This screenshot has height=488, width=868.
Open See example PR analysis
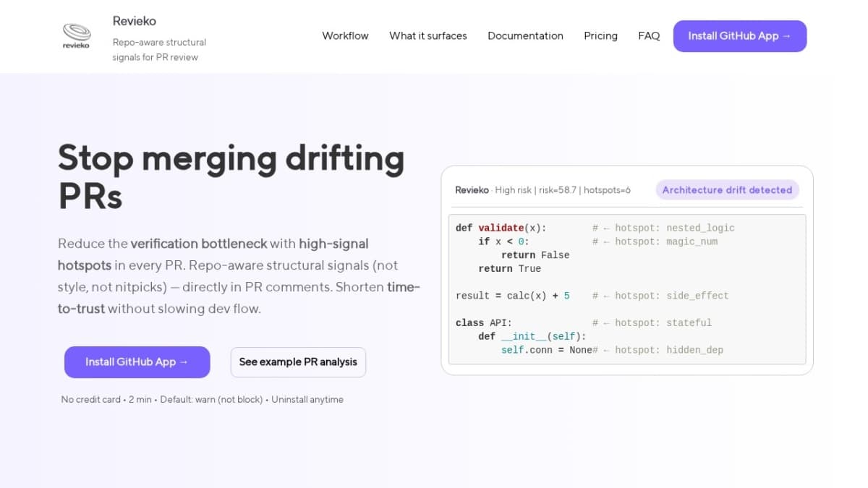(298, 361)
